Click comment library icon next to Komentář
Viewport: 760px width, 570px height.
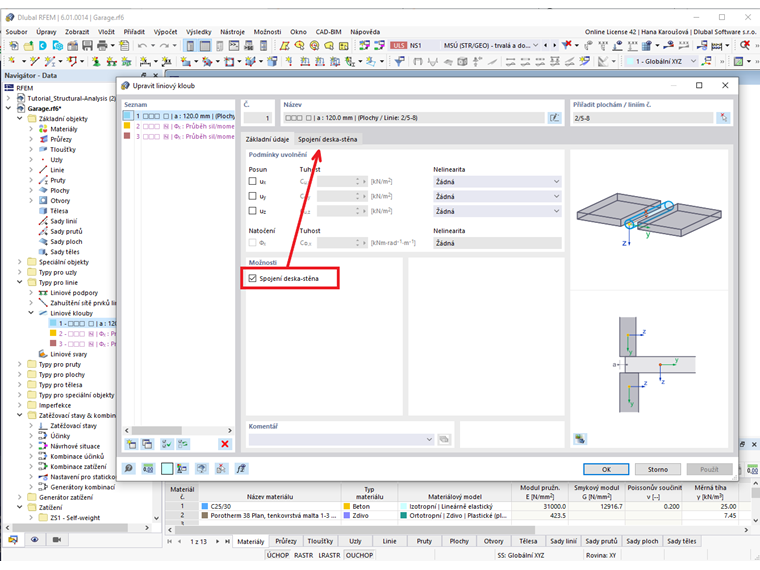[x=444, y=440]
